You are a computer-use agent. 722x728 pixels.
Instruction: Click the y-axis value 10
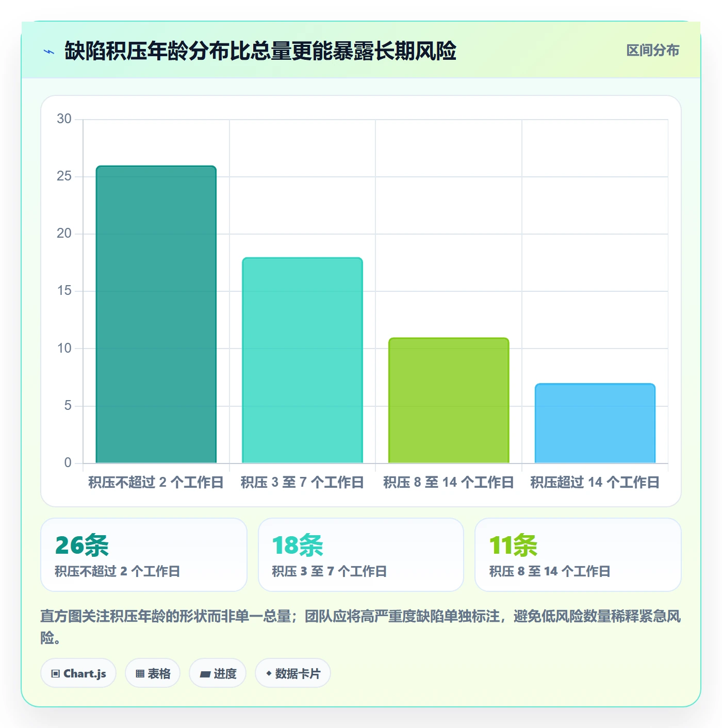click(64, 349)
